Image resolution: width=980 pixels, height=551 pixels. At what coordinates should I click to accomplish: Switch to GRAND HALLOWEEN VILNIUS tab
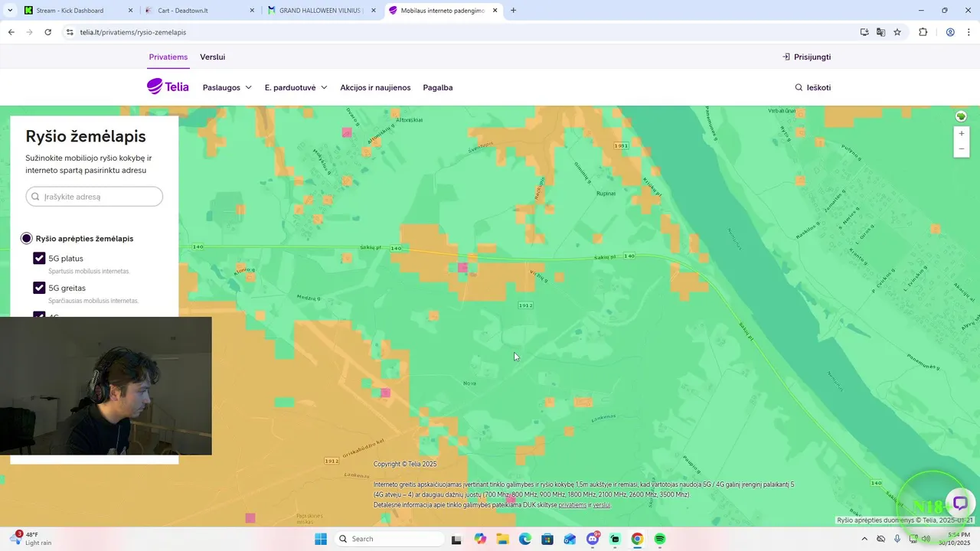pyautogui.click(x=322, y=11)
